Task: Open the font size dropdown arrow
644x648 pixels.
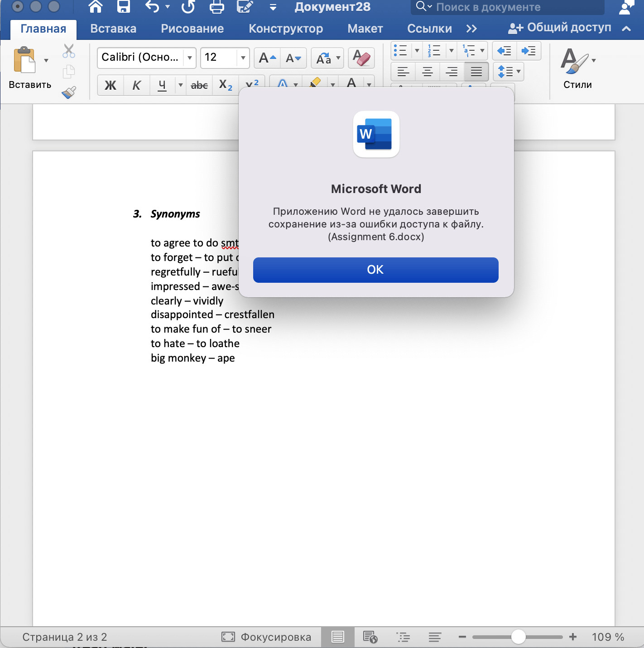Action: click(243, 58)
